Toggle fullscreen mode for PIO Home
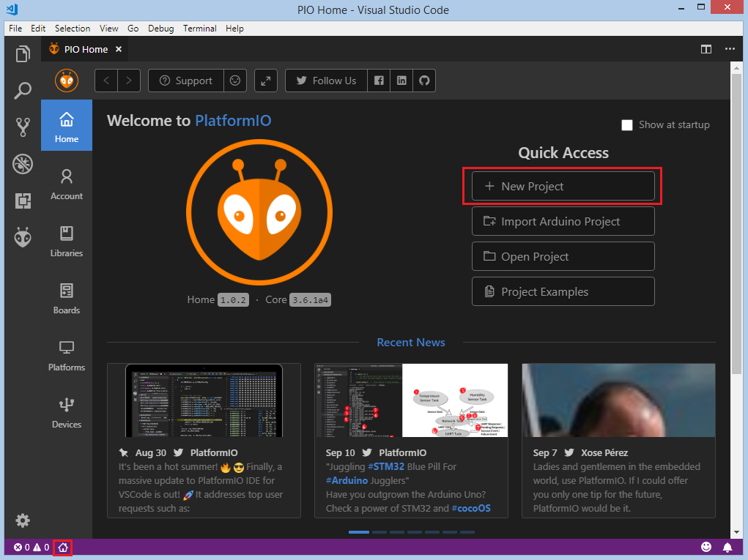 pos(265,81)
